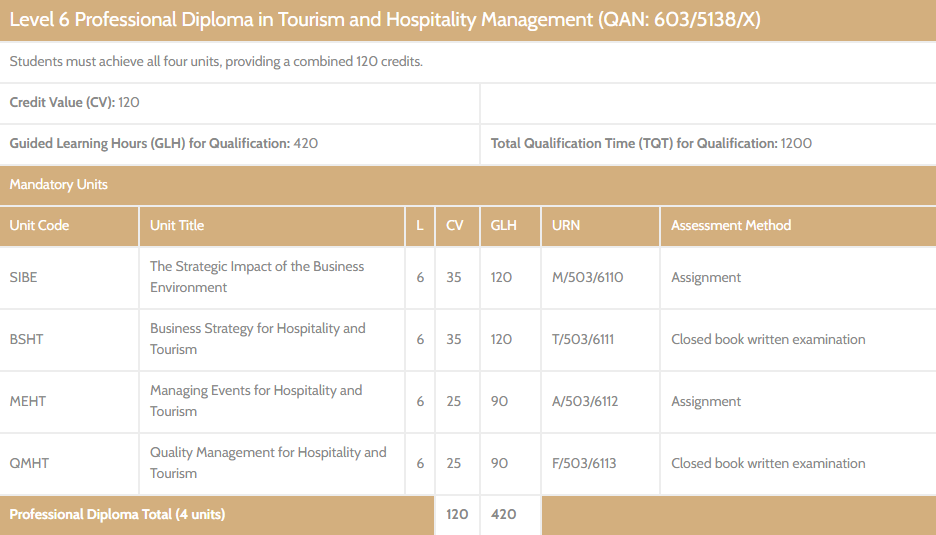Click the T/503/6111 URN cell
936x535 pixels.
583,340
